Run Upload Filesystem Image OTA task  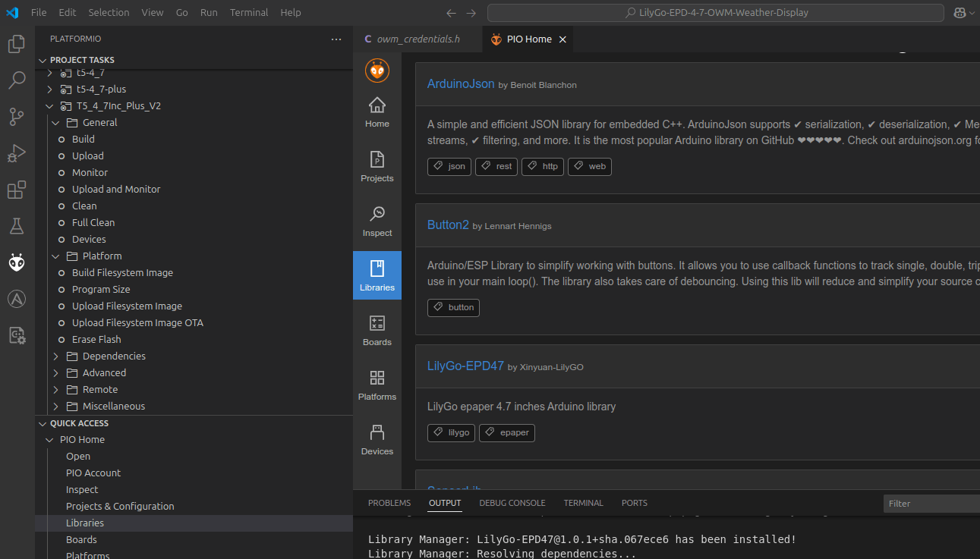coord(137,323)
